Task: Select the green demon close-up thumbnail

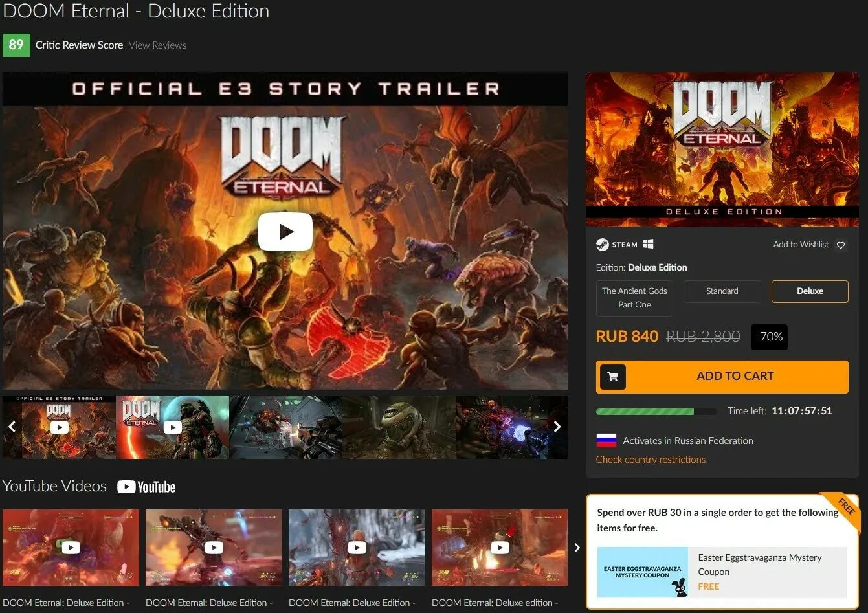Action: 399,427
